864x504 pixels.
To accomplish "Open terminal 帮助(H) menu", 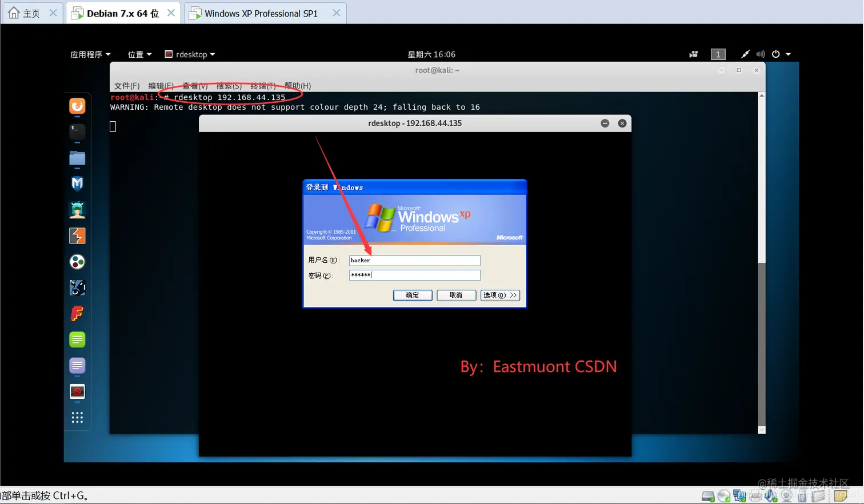I will coord(298,86).
